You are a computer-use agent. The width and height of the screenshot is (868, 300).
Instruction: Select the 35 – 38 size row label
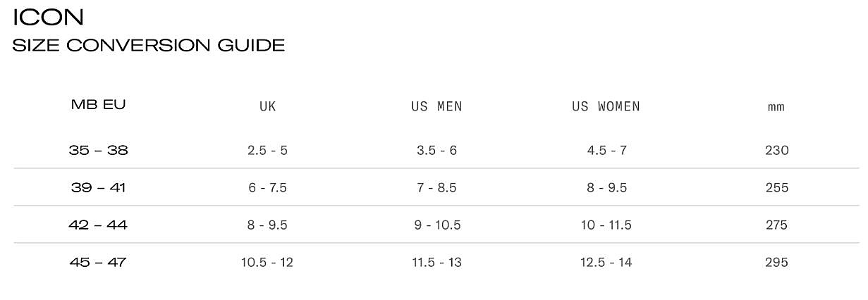coord(99,150)
